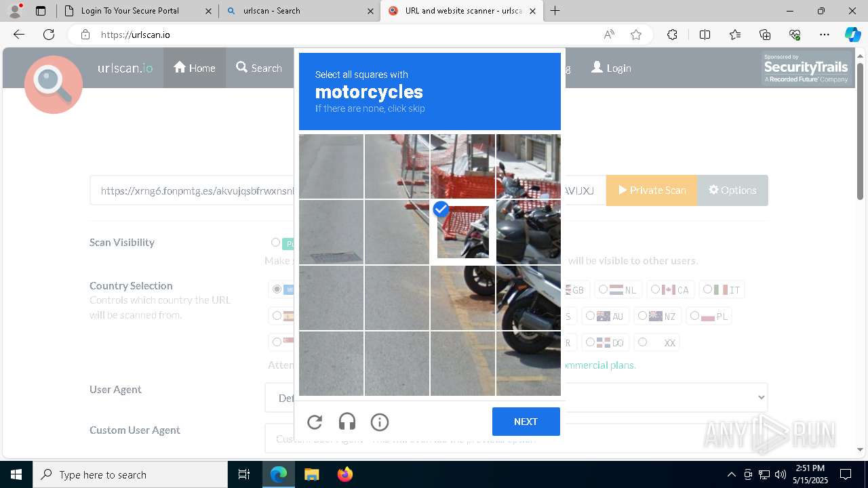Open tab actions menu
This screenshot has height=488, width=868.
[x=41, y=11]
